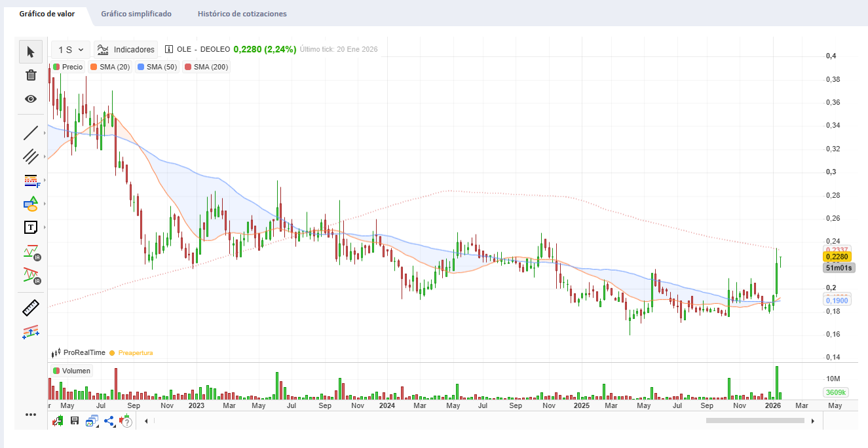
Task: Open the upper AI trendline detection tool
Action: point(32,252)
